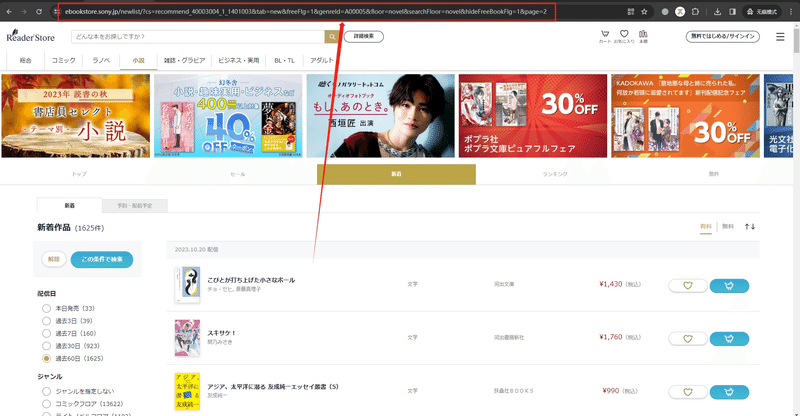The image size is (800, 416).
Task: Open the コミック category tab
Action: [63, 60]
